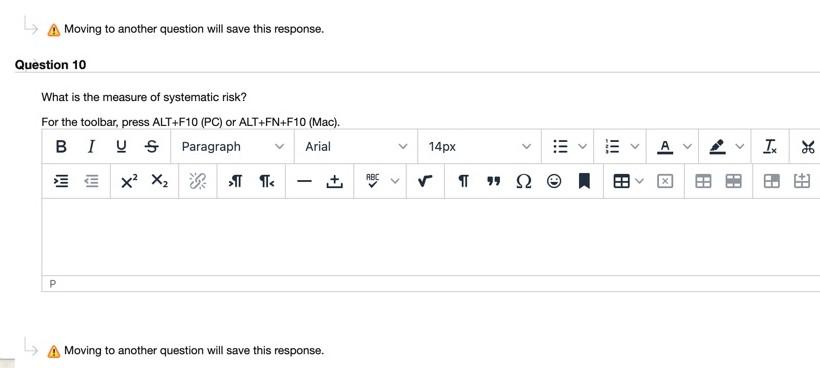Apply superscript formatting
This screenshot has width=820, height=368.
click(129, 181)
